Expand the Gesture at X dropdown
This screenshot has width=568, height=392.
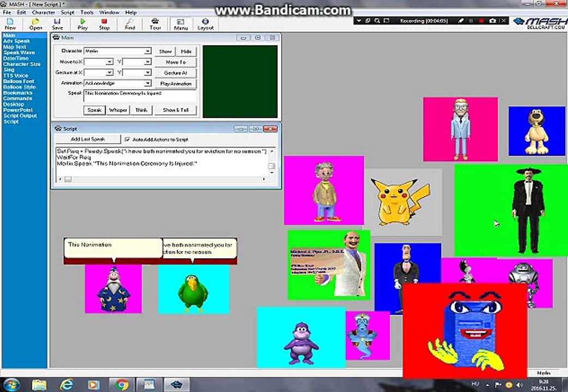[x=109, y=72]
